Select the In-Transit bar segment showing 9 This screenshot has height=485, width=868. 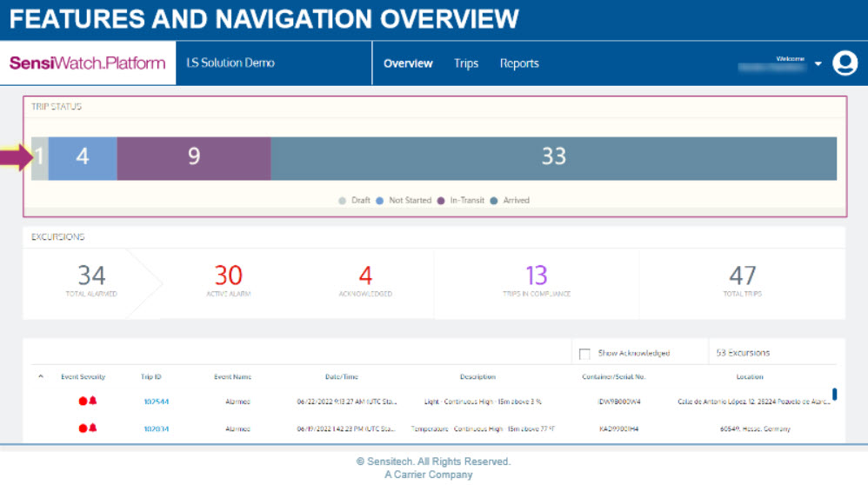[x=194, y=156]
